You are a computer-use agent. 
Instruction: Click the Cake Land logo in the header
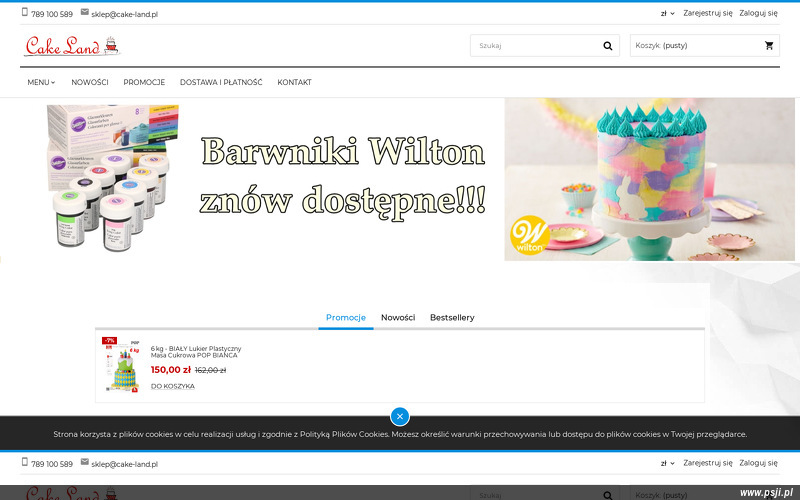pos(72,46)
